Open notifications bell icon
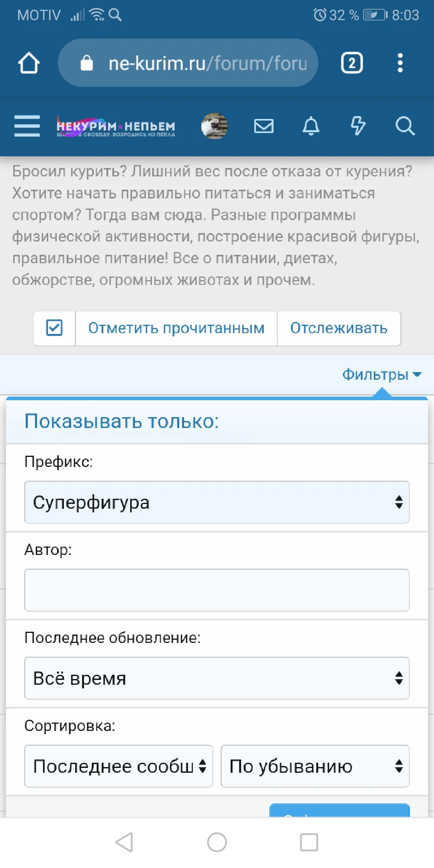 click(x=311, y=126)
